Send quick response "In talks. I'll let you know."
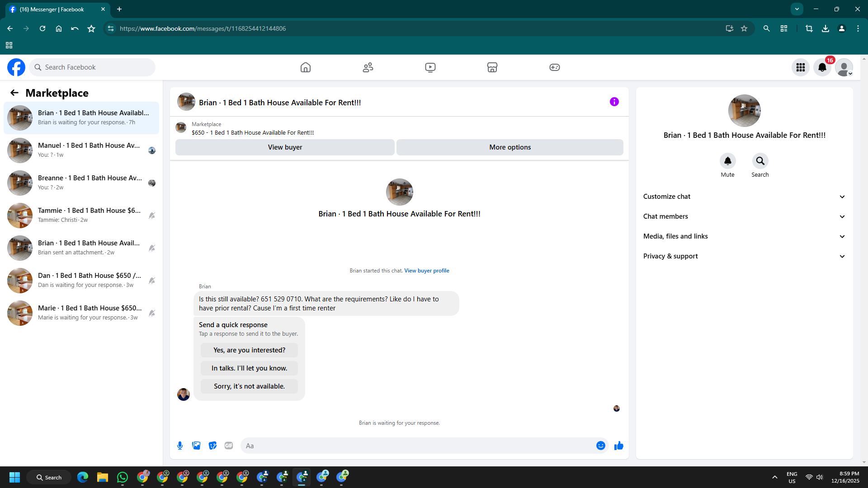This screenshot has width=868, height=488. pyautogui.click(x=250, y=368)
